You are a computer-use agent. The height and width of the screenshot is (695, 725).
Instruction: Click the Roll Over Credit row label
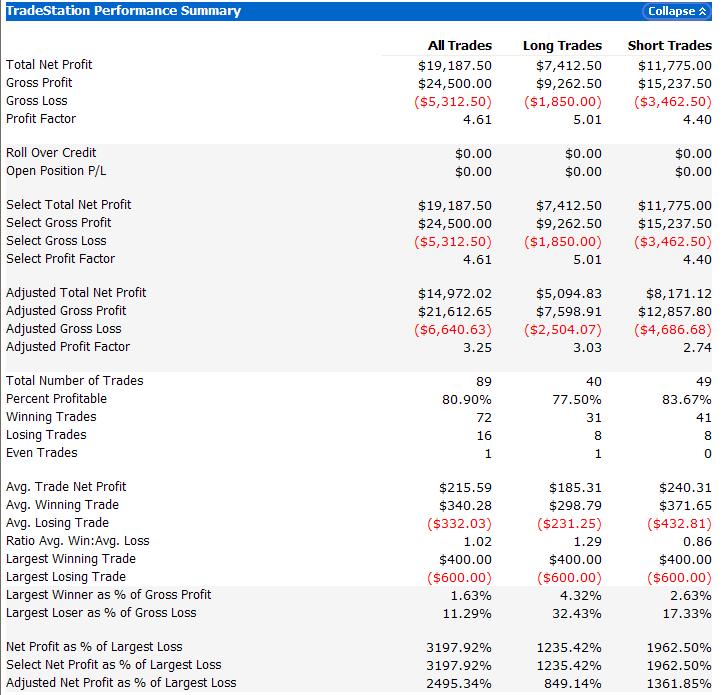[51, 153]
